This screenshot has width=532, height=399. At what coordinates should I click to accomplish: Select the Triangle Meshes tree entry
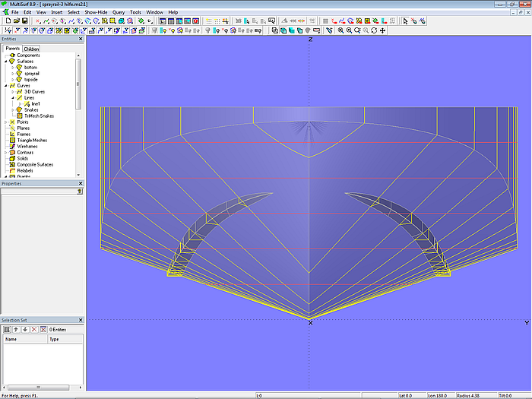(x=33, y=140)
